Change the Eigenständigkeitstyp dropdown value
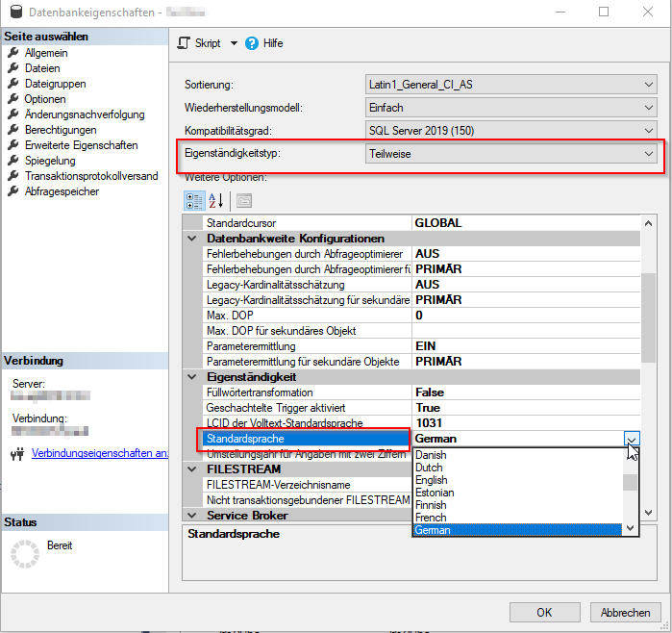672x633 pixels. [x=650, y=154]
